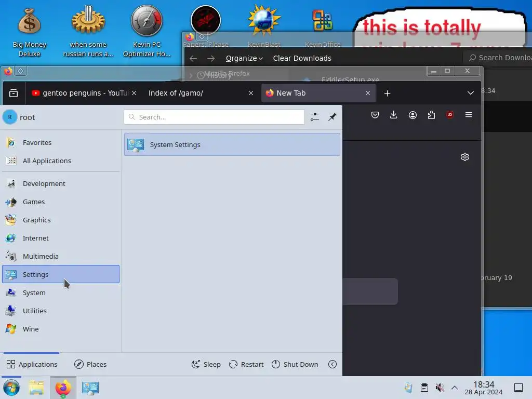Open the Development category

coord(61,183)
